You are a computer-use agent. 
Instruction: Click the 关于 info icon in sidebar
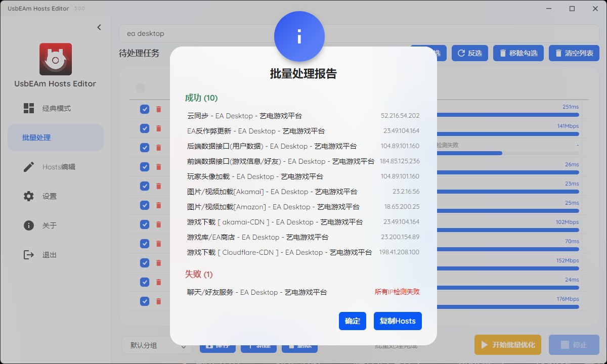29,225
